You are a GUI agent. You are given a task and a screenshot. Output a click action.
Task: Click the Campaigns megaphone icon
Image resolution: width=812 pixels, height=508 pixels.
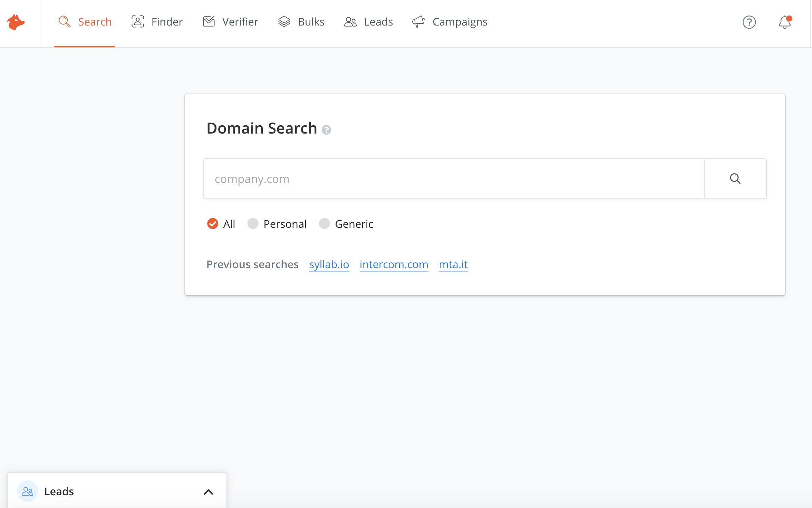coord(418,22)
